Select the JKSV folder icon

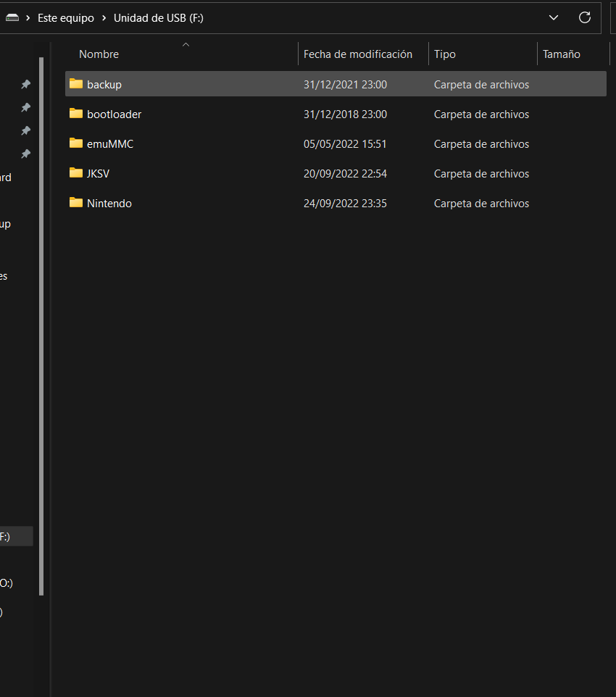point(76,173)
